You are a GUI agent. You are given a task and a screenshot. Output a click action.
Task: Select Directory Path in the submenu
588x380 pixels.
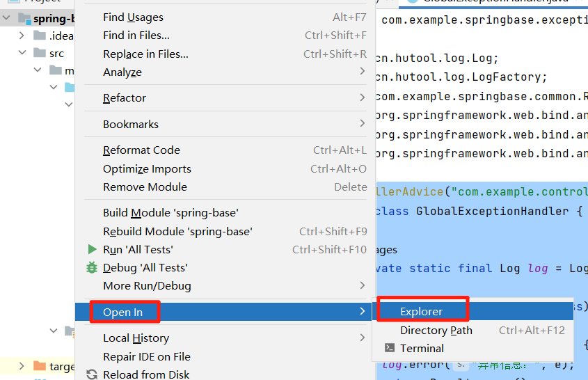(473, 330)
